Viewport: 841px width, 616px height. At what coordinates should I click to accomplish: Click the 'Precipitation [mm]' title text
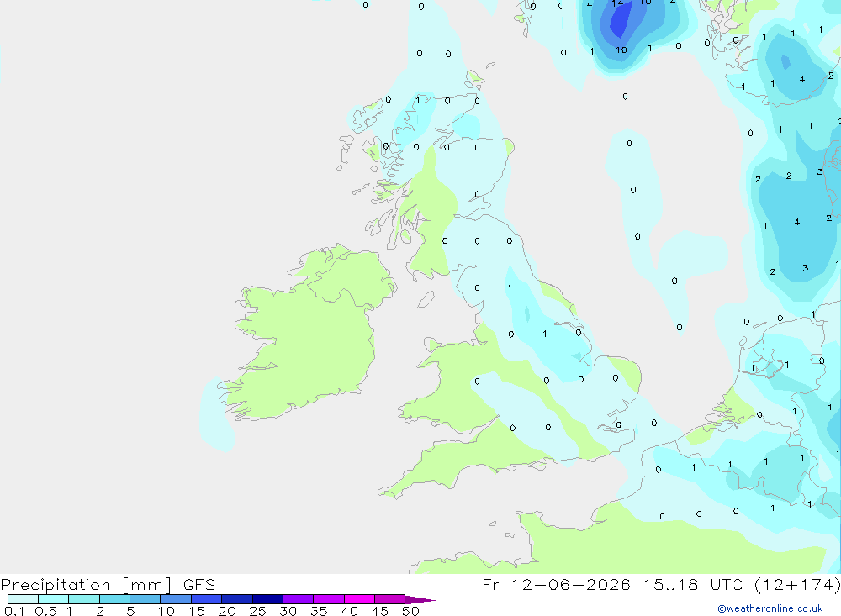[x=86, y=585]
